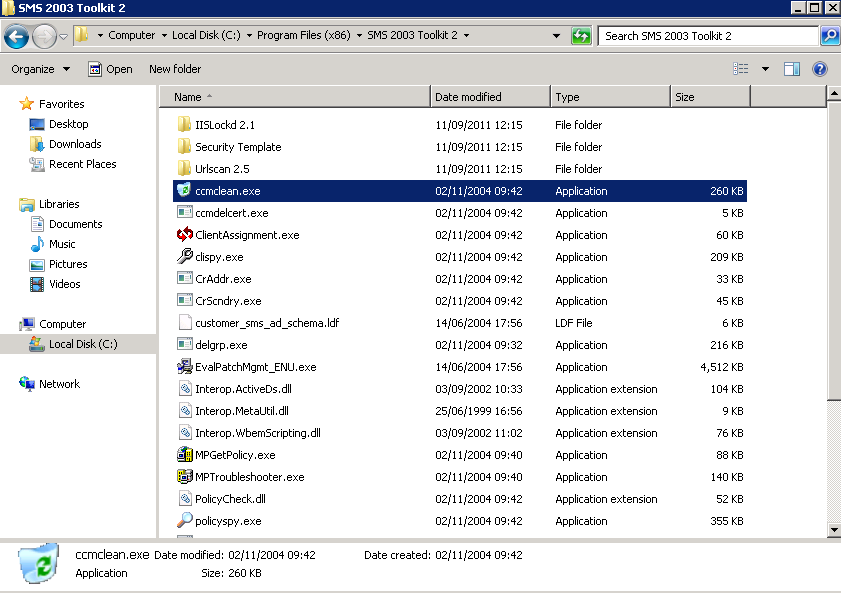Click the ccmclean.exe recycle bin icon
Screen dimensions: 841x593
pos(184,190)
